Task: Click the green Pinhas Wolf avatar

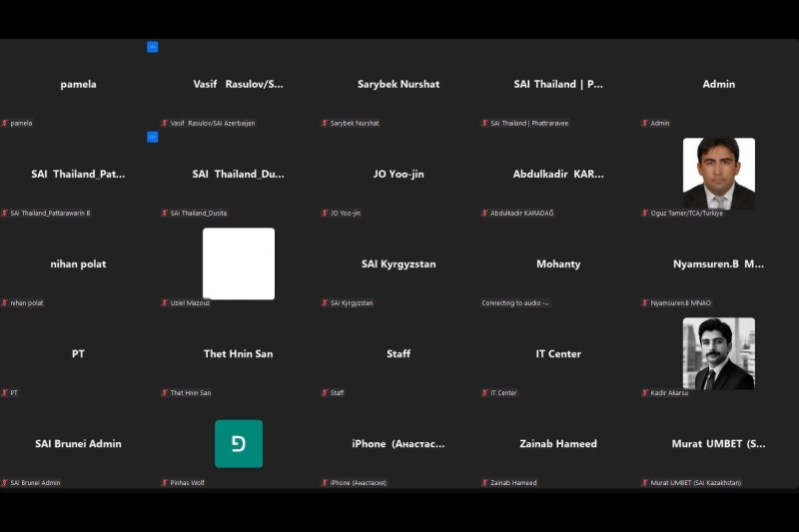Action: coord(239,443)
